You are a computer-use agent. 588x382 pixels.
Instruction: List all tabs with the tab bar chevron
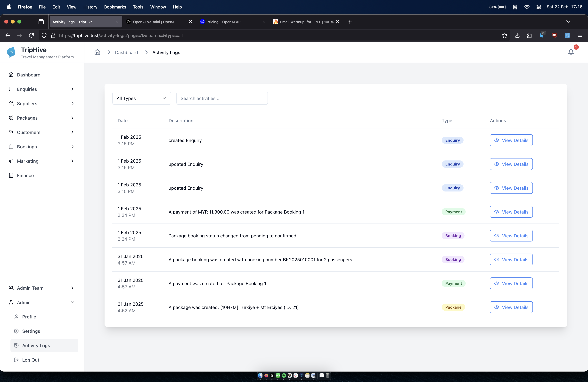coord(568,22)
